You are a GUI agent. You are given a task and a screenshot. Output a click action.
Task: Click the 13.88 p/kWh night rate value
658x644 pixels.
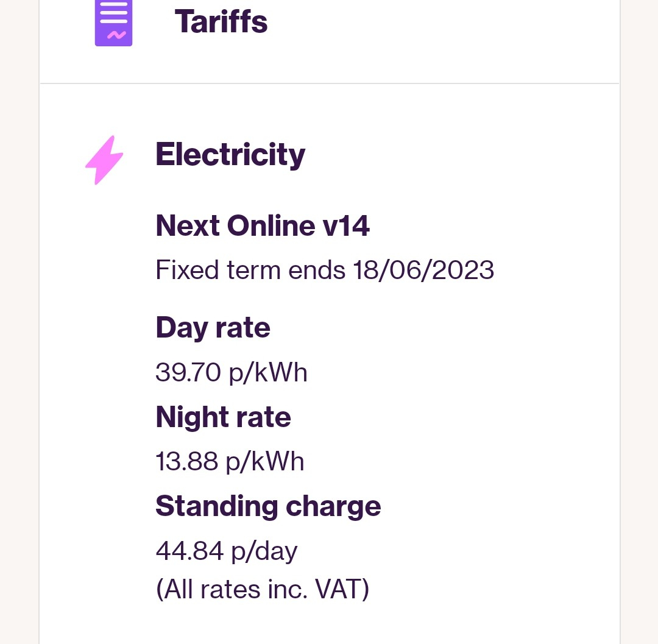[x=230, y=462]
